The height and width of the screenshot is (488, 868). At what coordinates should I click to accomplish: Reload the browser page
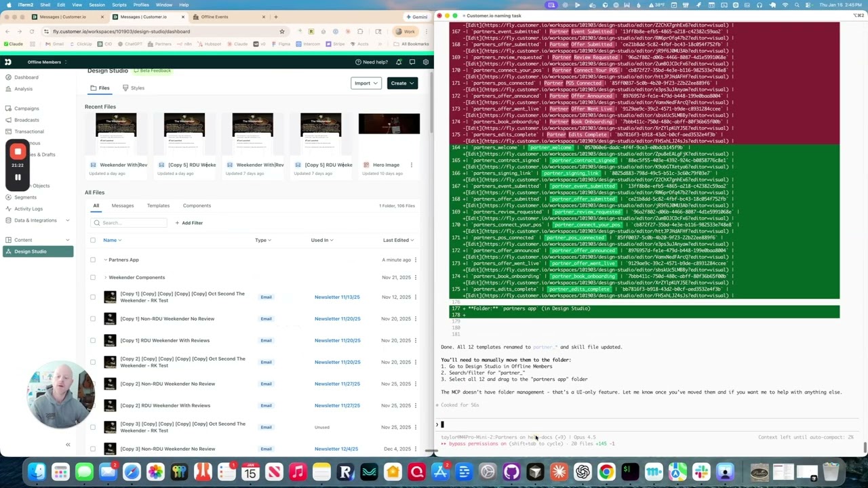point(33,31)
